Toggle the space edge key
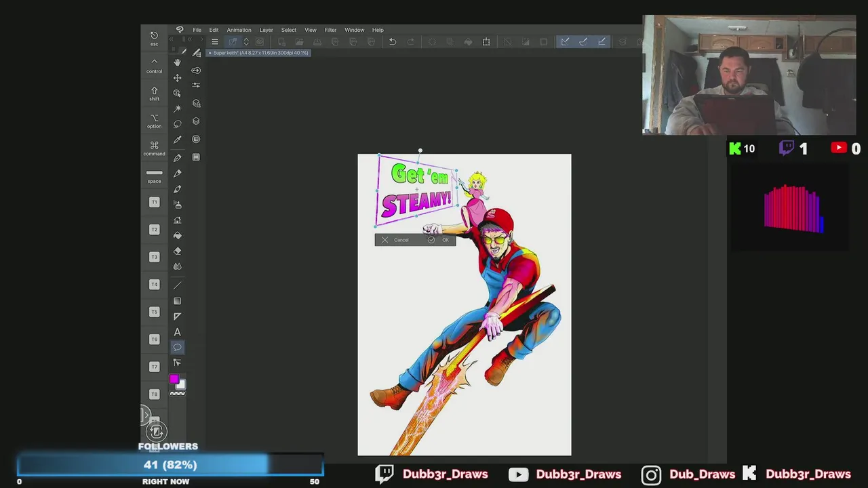This screenshot has width=868, height=488. 154,176
